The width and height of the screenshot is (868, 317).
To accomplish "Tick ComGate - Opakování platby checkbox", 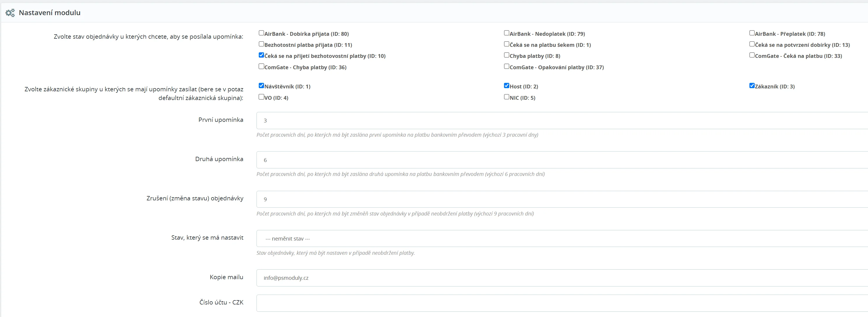I will 506,66.
